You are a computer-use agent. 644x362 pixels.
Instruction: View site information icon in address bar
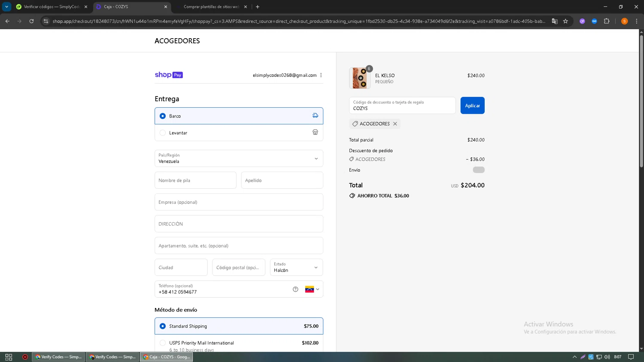pos(46,21)
